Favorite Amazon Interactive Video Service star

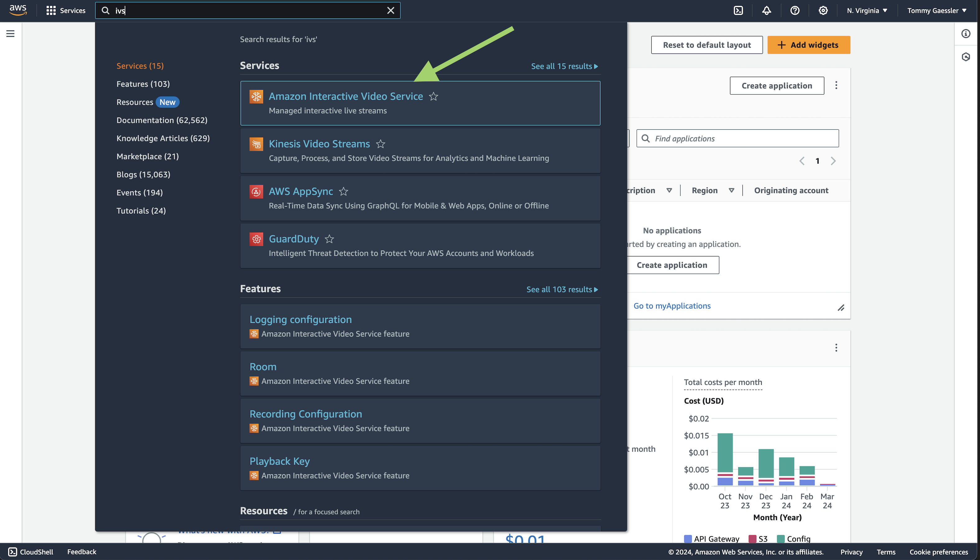click(434, 97)
